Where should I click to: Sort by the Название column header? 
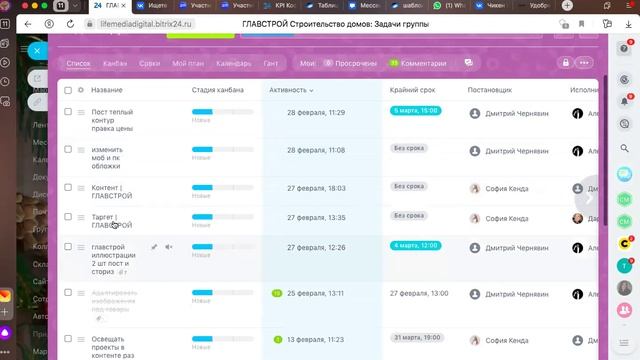click(x=107, y=90)
